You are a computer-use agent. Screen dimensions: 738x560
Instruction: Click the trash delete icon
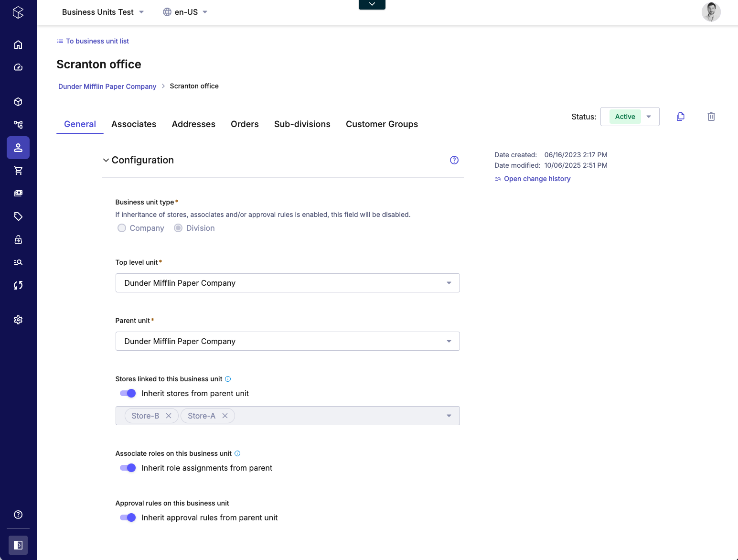click(x=711, y=117)
